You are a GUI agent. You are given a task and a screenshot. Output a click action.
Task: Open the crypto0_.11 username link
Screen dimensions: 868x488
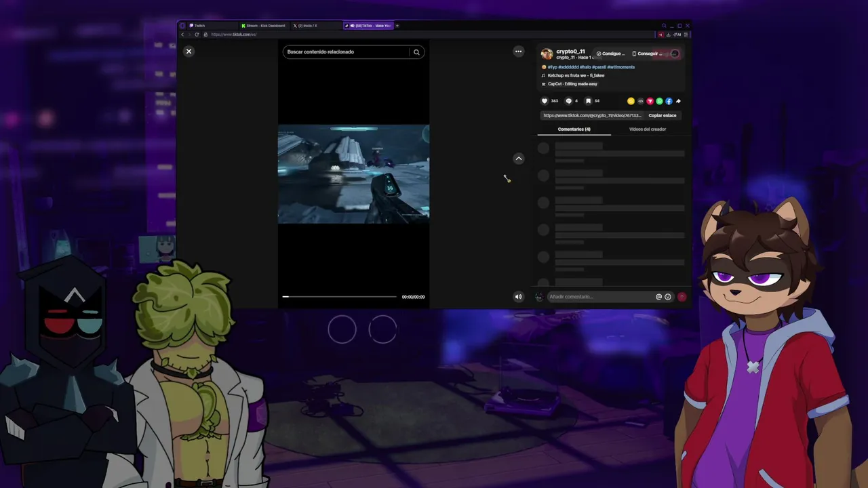570,52
